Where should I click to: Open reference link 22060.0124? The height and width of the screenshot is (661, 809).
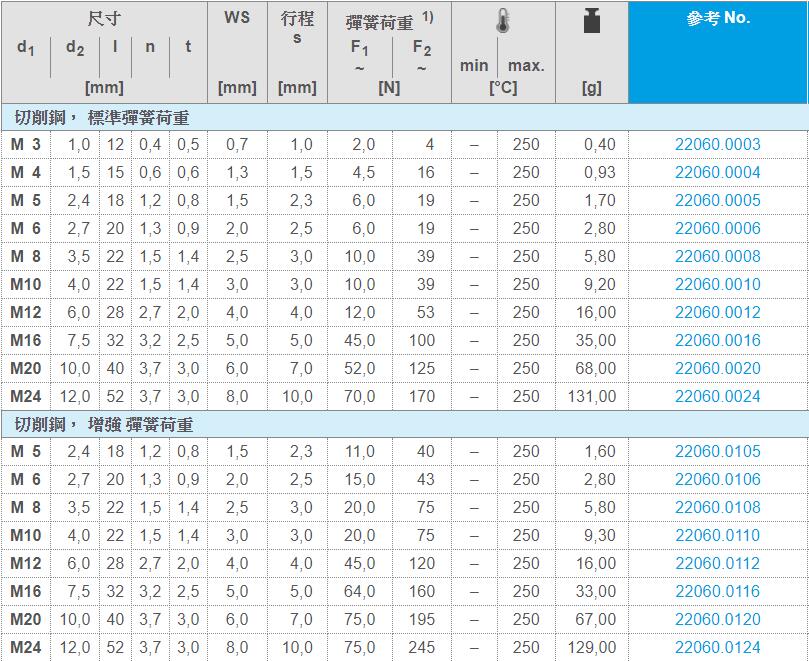coord(717,647)
